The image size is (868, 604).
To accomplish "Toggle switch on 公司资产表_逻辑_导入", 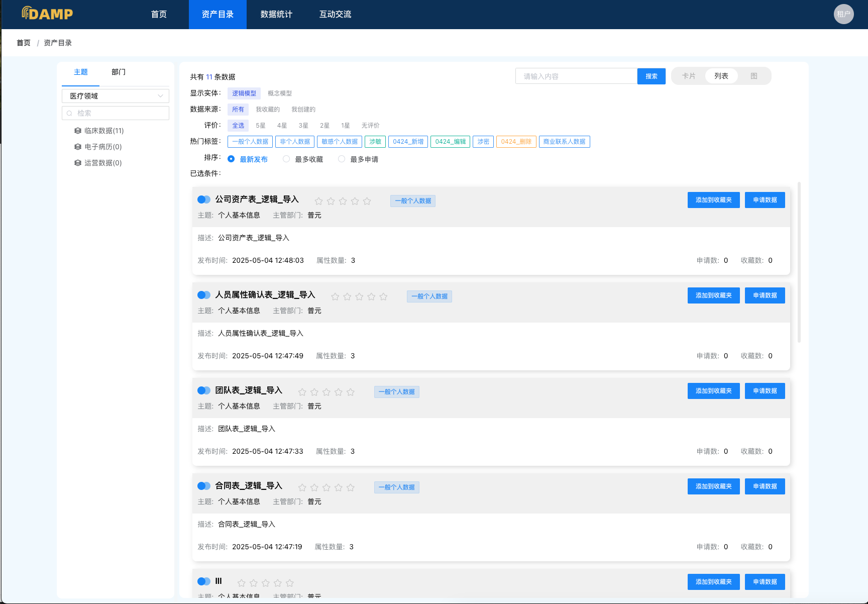I will tap(204, 199).
